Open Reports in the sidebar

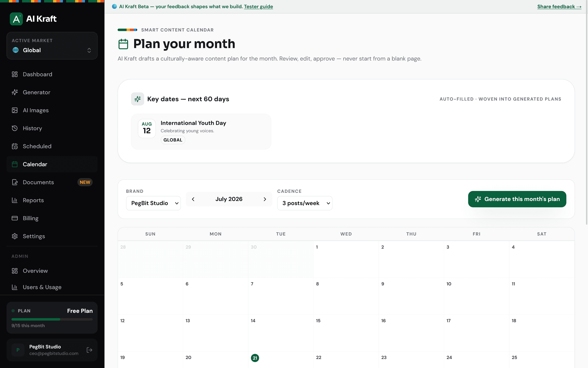[52, 200]
